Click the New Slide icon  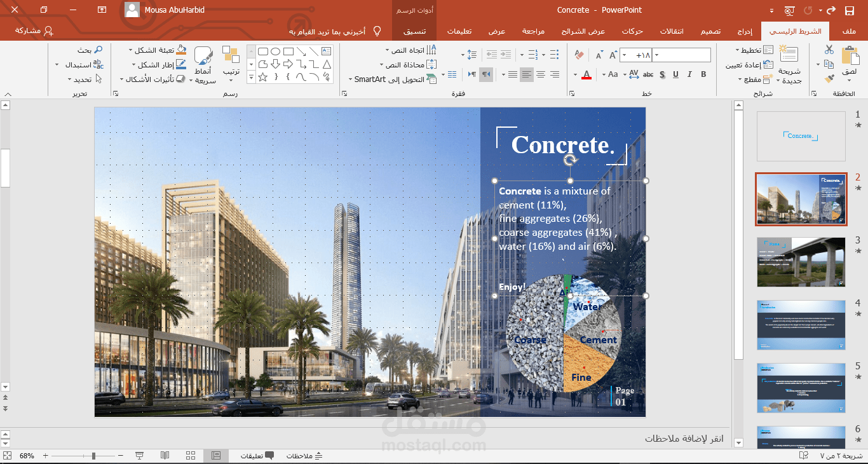(x=789, y=55)
